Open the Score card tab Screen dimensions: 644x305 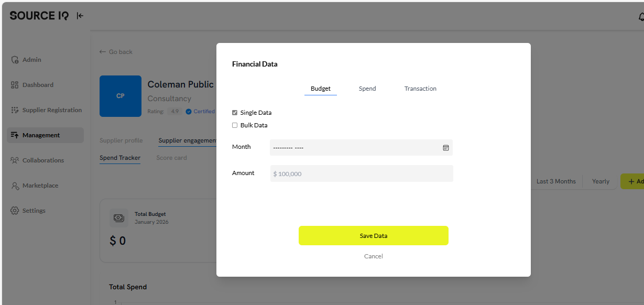171,158
